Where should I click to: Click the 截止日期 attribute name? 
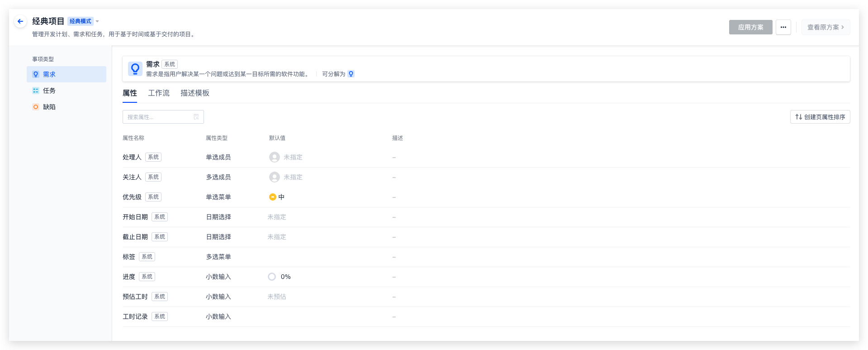click(x=135, y=237)
